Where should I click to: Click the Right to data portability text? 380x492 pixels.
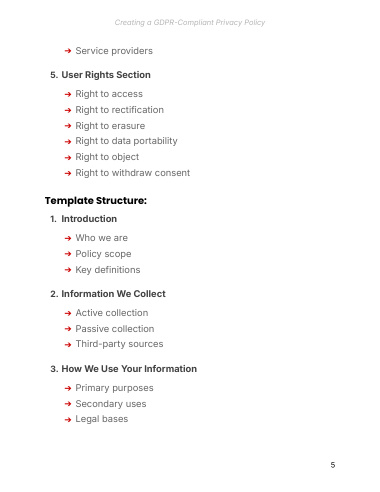click(x=126, y=141)
